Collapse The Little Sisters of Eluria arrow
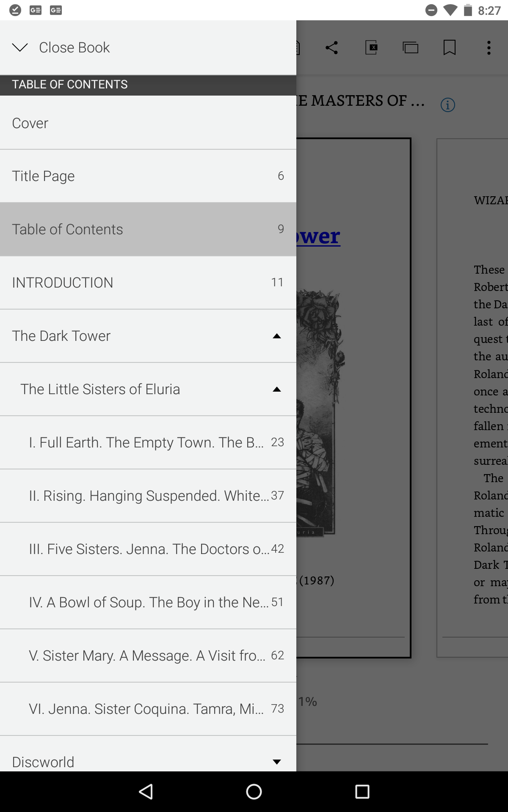The image size is (508, 812). point(277,390)
